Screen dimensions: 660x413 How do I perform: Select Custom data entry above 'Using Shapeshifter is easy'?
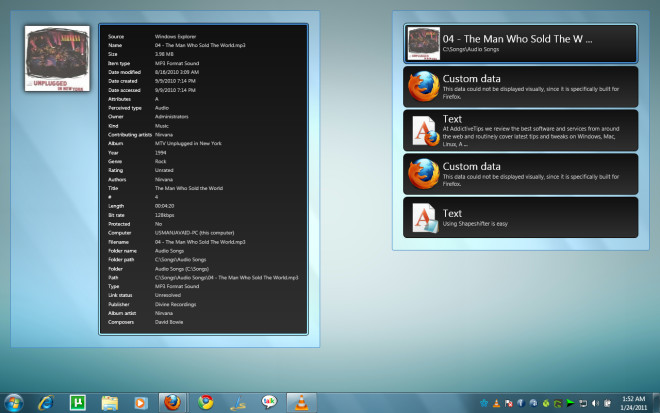click(520, 174)
